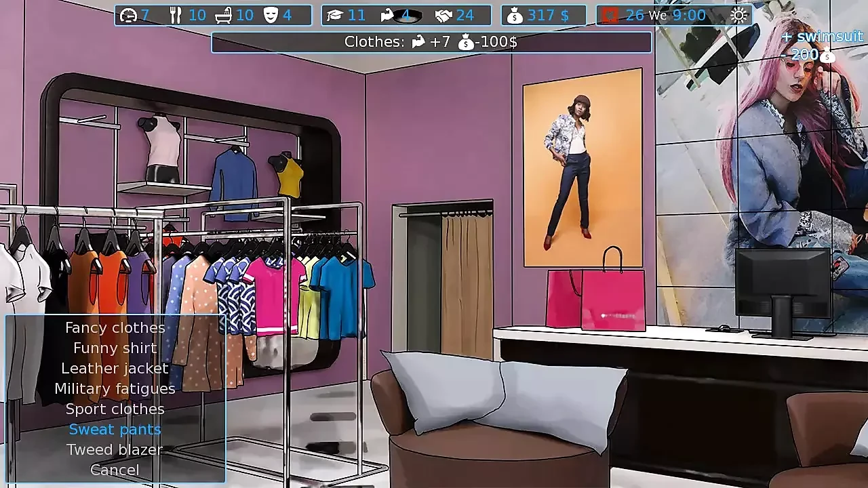This screenshot has height=488, width=868.
Task: Pick the highlighted Sweat pants option
Action: click(x=115, y=429)
